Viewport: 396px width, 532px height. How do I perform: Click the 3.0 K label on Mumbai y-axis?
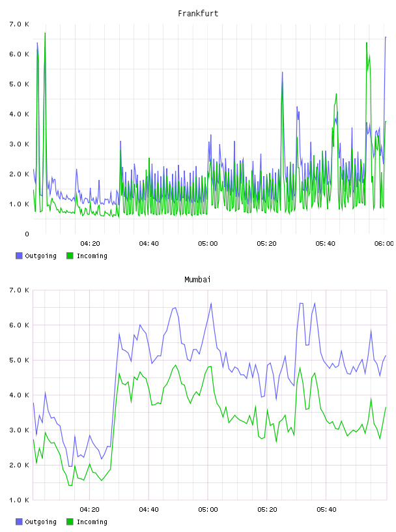coord(20,430)
